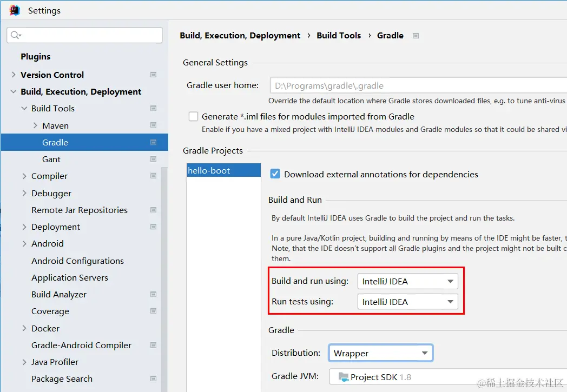Image resolution: width=567 pixels, height=392 pixels.
Task: Click the project icon next to Build Analyzer
Action: [153, 294]
